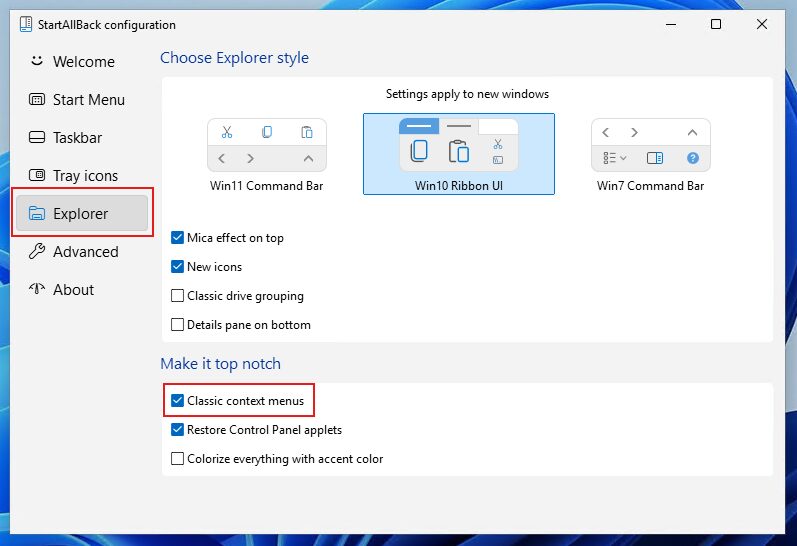Click 'Settings apply to new windows' text
The height and width of the screenshot is (546, 797).
point(467,94)
